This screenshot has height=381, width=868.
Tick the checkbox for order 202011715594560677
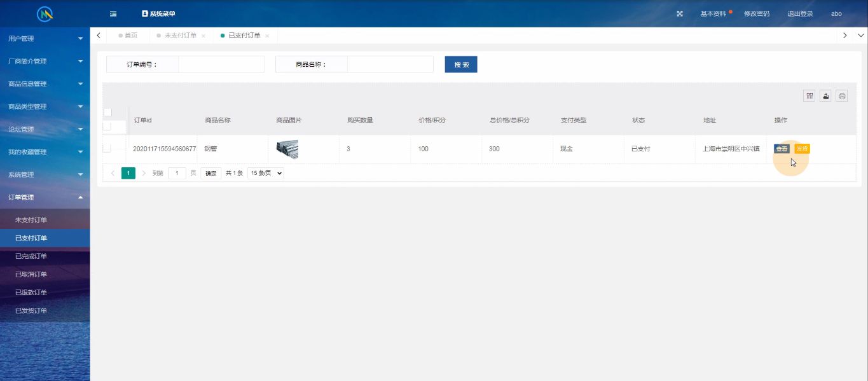pos(107,148)
